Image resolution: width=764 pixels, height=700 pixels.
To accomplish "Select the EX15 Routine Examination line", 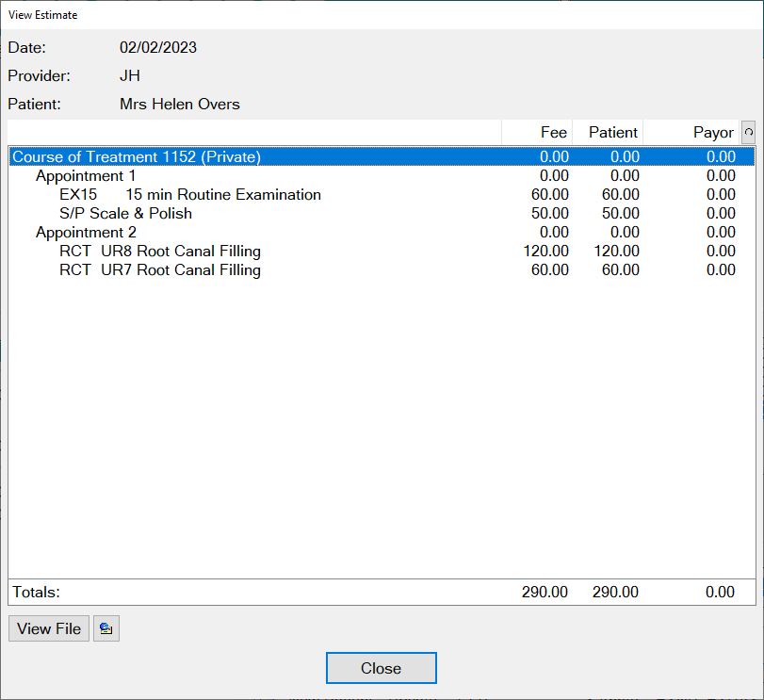I will [x=188, y=194].
